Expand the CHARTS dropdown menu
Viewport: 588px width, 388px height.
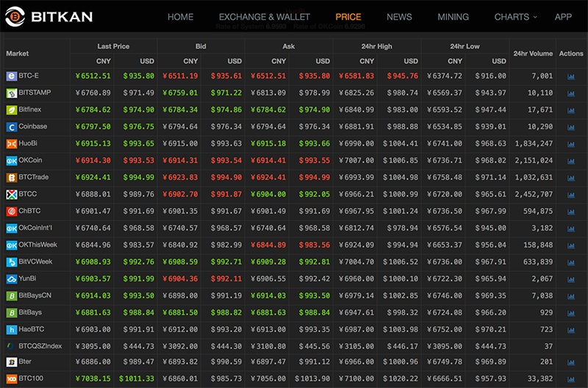click(514, 17)
